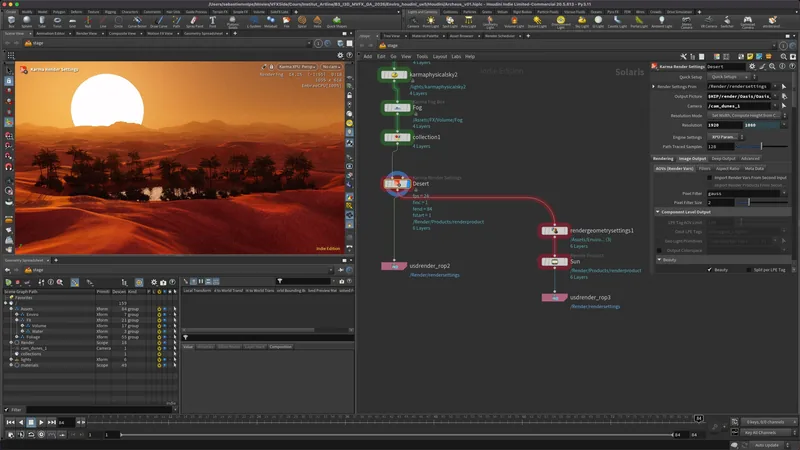Image resolution: width=800 pixels, height=450 pixels.
Task: Switch to the Render View pane tab
Action: 86,34
